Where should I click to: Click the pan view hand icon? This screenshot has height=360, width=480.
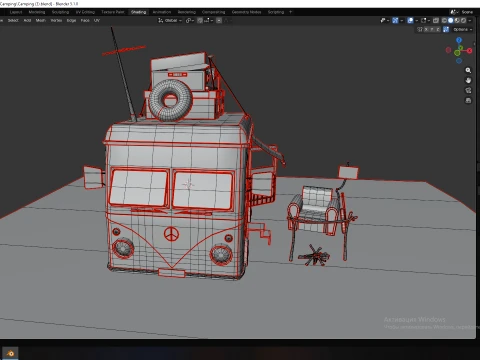[468, 80]
